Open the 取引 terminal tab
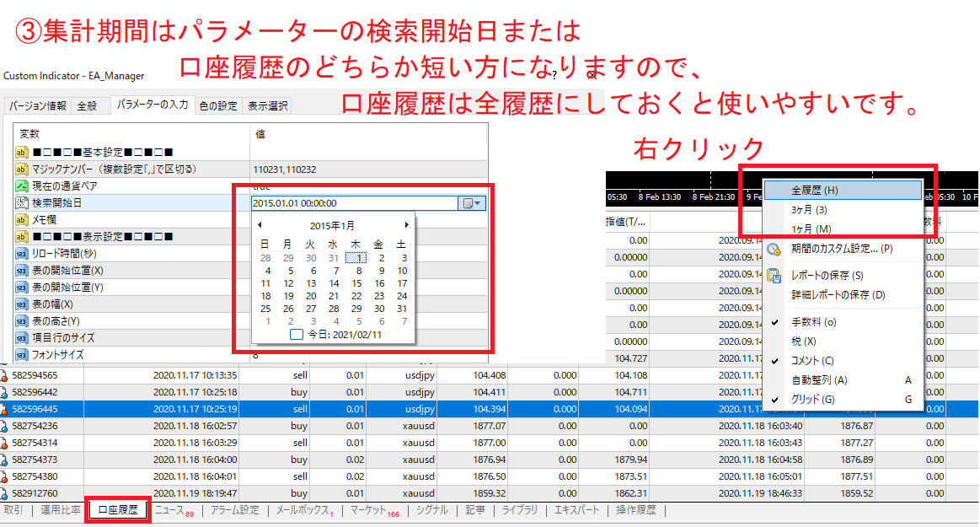Screen dimensions: 980x527 13,510
